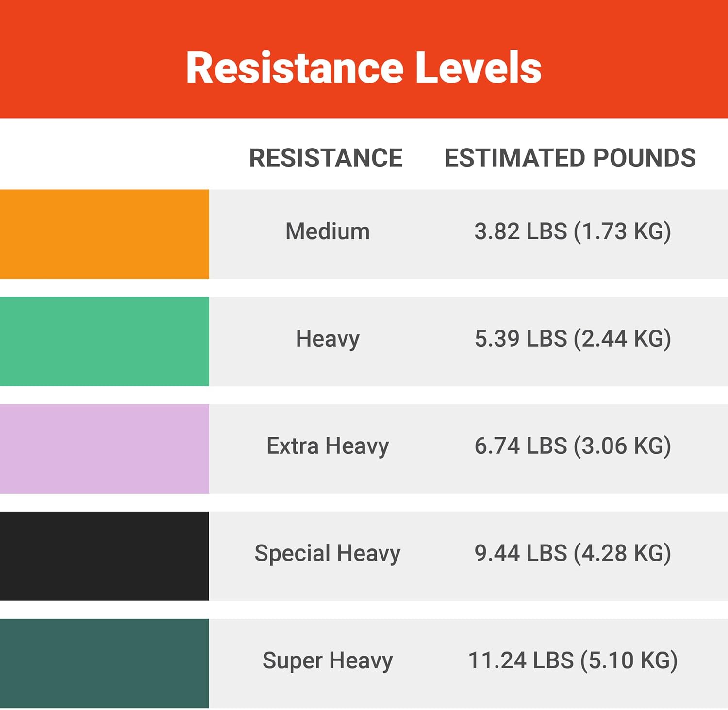Screen dimensions: 728x710
Task: Select the dark teal Super Heavy swatch
Action: point(104,663)
